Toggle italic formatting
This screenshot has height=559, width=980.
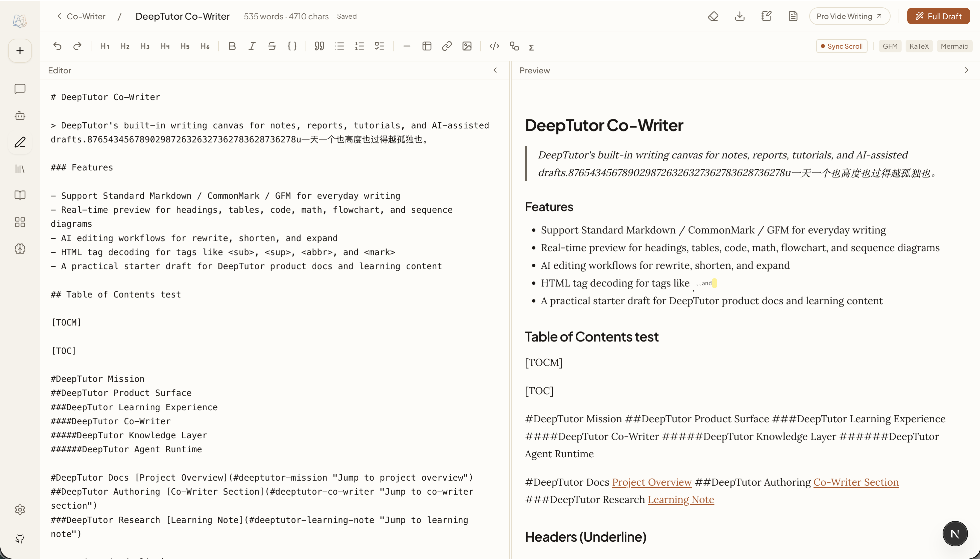(252, 46)
